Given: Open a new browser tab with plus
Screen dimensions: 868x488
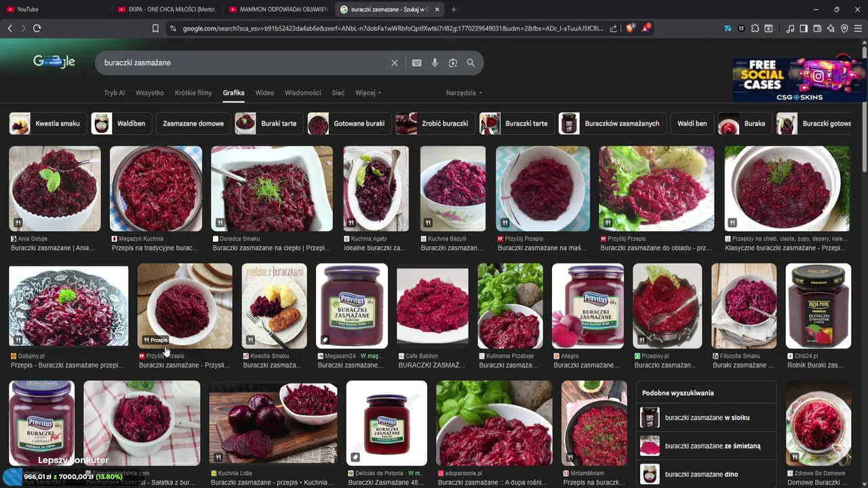Looking at the screenshot, I should coord(454,9).
